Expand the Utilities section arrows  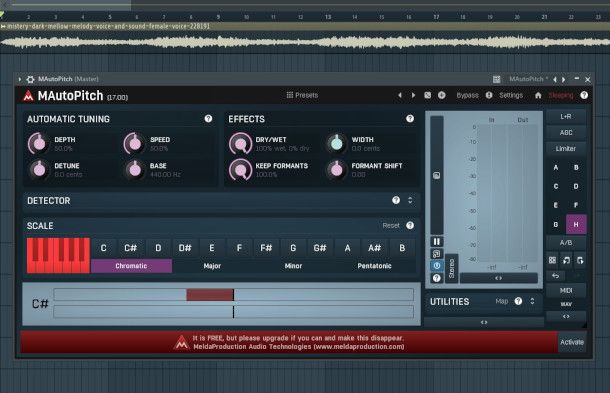pyautogui.click(x=532, y=301)
